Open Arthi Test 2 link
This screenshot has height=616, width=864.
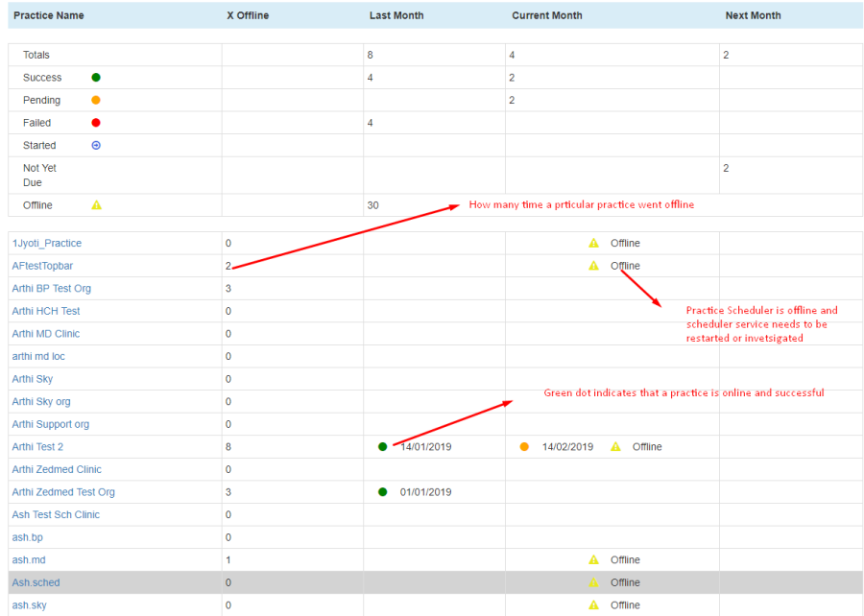tap(38, 446)
